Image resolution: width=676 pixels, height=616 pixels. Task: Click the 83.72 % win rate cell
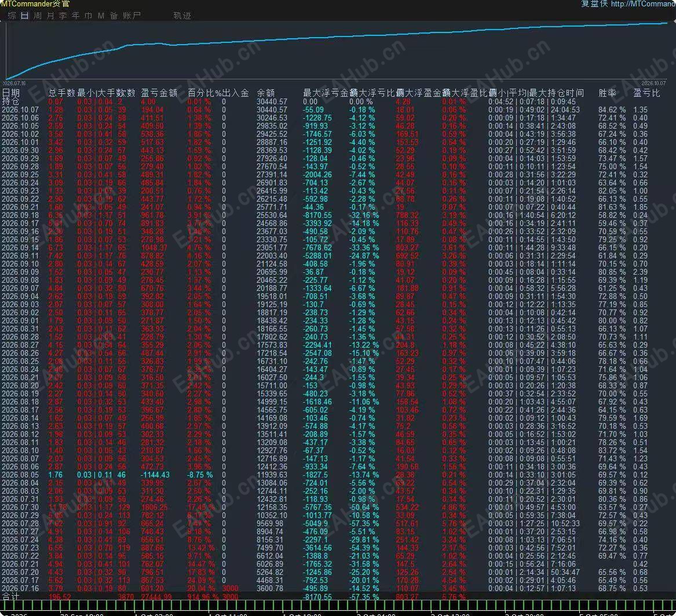coord(612,450)
